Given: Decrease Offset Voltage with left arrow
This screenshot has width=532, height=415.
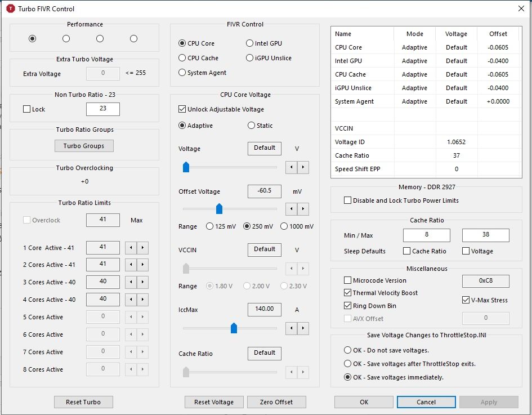Looking at the screenshot, I should pyautogui.click(x=292, y=209).
